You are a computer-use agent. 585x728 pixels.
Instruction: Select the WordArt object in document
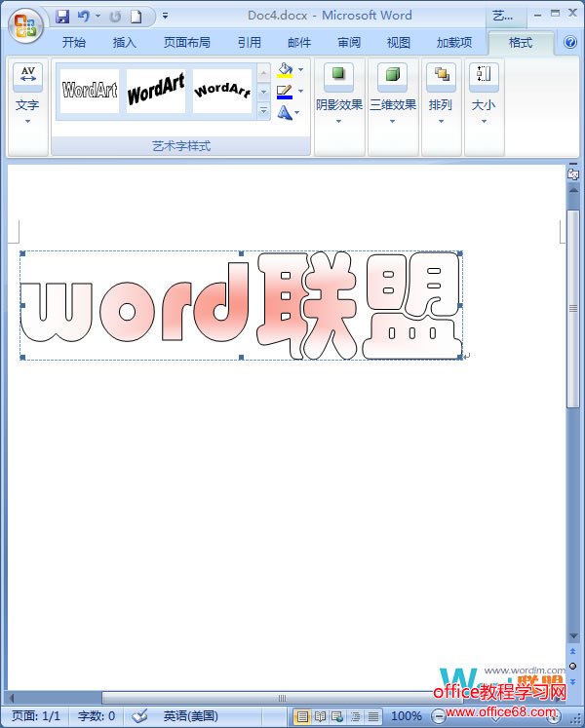[241, 305]
